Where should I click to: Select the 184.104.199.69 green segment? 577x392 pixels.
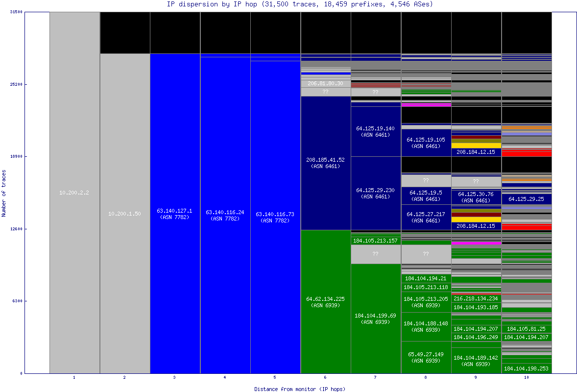pos(375,318)
